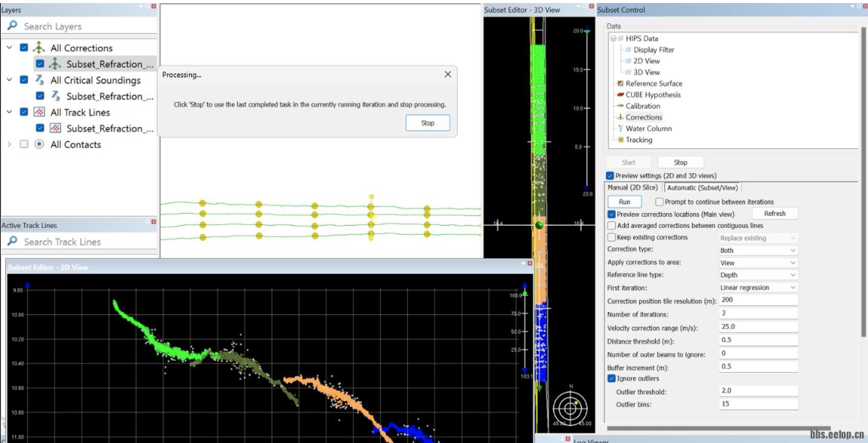Select the CUBE Hypothesis tree item icon
Viewport: 868px width, 443px height.
pyautogui.click(x=620, y=95)
